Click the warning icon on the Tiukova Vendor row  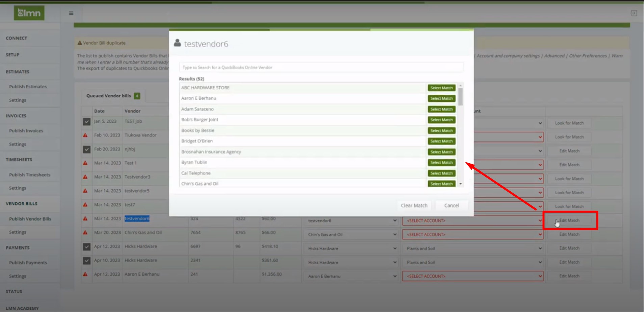point(86,135)
